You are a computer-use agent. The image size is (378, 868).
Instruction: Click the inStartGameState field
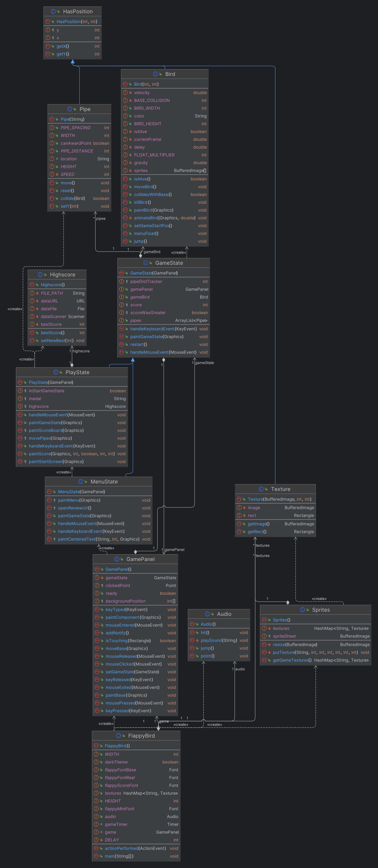tap(72, 391)
